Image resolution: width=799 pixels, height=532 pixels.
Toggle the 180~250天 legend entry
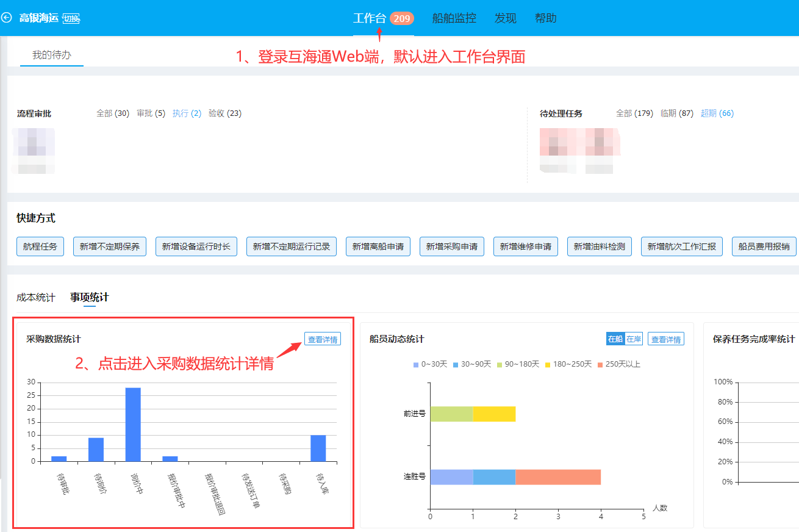568,364
